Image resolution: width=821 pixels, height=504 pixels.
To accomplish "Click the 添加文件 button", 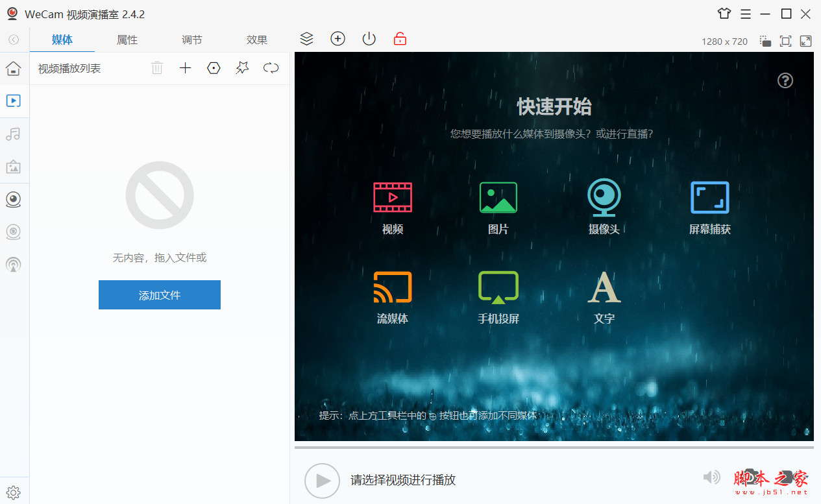I will tap(159, 294).
